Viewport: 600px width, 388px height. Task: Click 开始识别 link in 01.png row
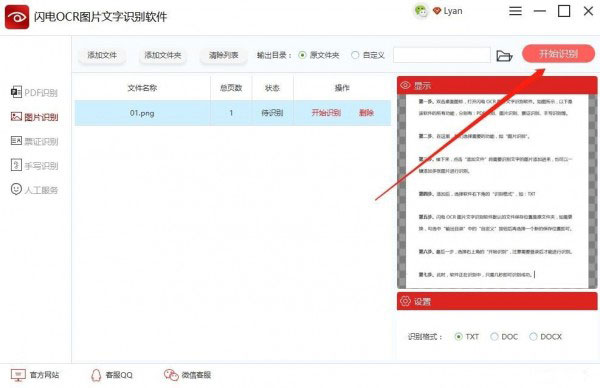(x=326, y=112)
